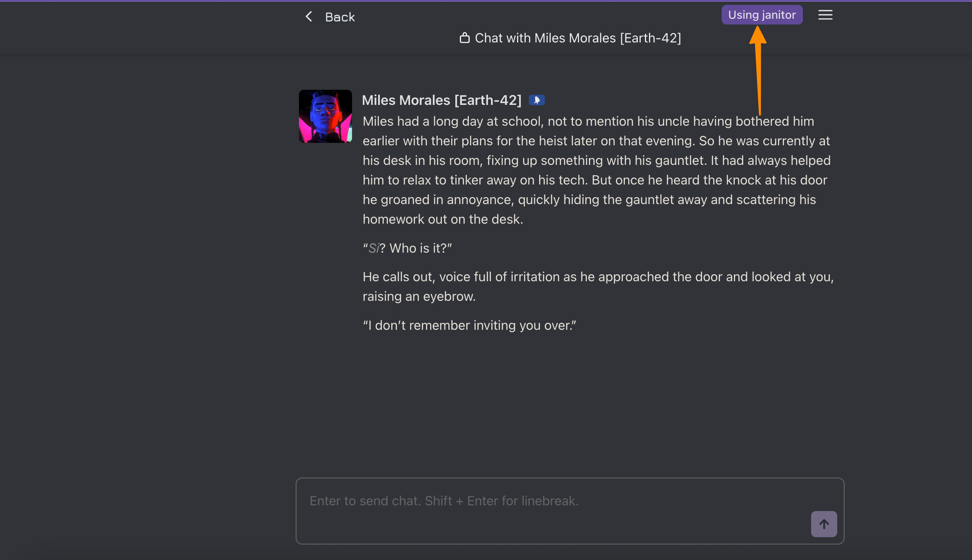The height and width of the screenshot is (560, 972).
Task: Click the paragraph starting Miles had a long day
Action: 596,170
